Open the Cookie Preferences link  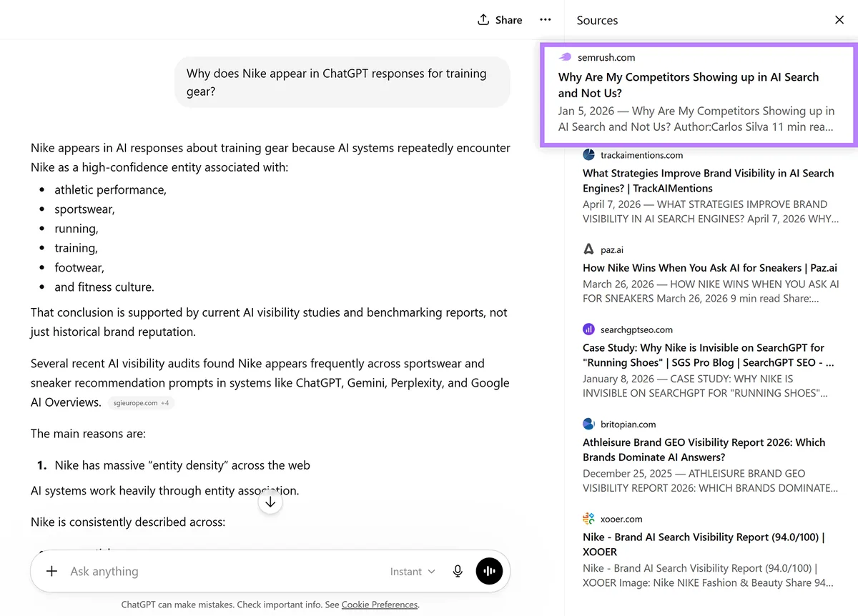point(380,605)
